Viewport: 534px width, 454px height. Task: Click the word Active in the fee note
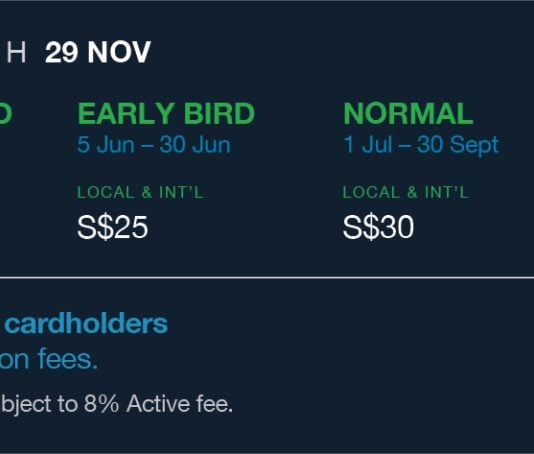[158, 404]
